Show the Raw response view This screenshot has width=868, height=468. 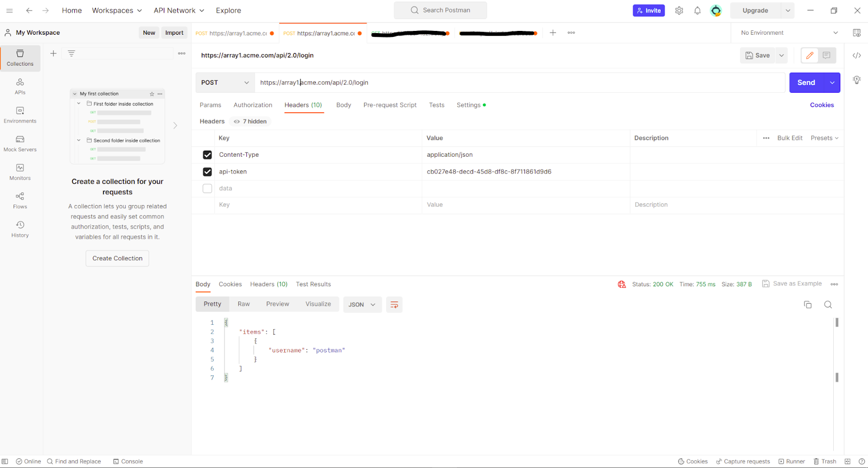pyautogui.click(x=244, y=304)
